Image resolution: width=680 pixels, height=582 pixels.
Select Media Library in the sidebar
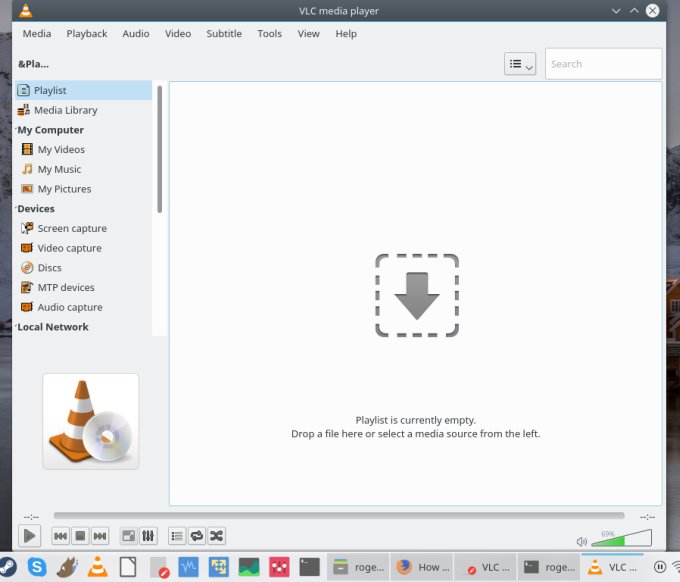pyautogui.click(x=65, y=110)
